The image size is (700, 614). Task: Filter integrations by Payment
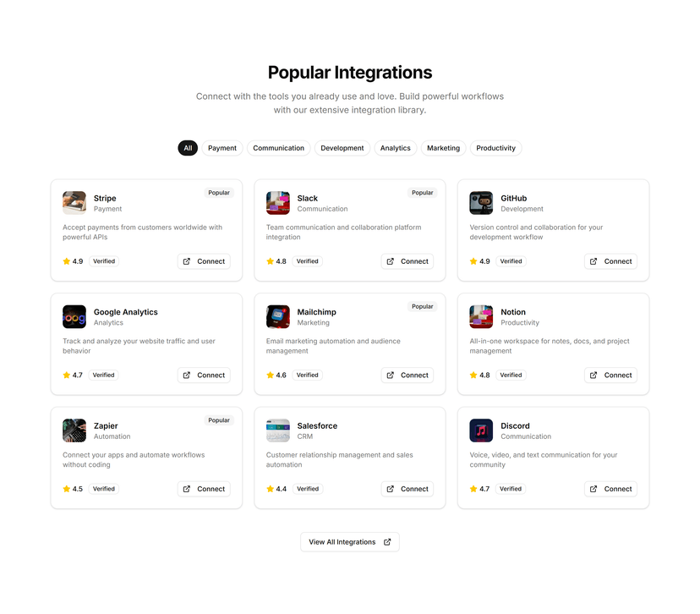(x=221, y=148)
